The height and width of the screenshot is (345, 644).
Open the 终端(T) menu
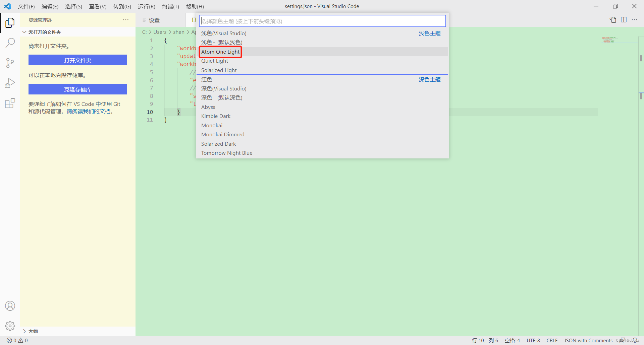tap(170, 6)
